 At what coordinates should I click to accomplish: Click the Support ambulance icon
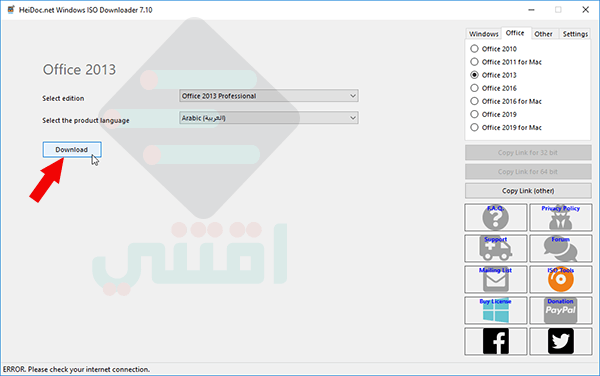496,248
